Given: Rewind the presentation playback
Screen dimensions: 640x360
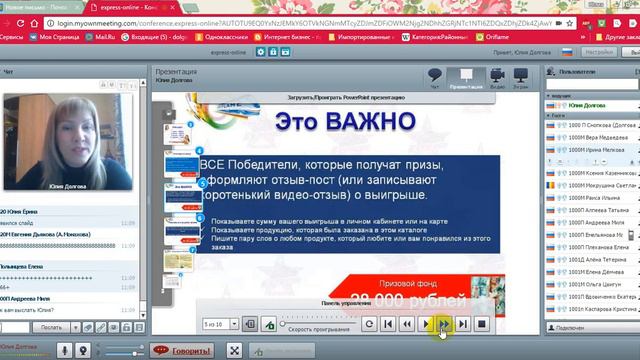Looking at the screenshot, I should point(407,324).
